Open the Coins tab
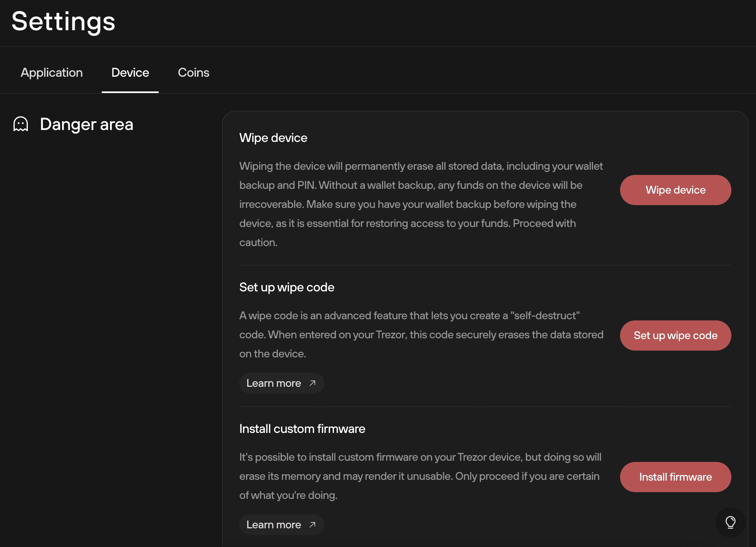The height and width of the screenshot is (547, 756). [194, 72]
